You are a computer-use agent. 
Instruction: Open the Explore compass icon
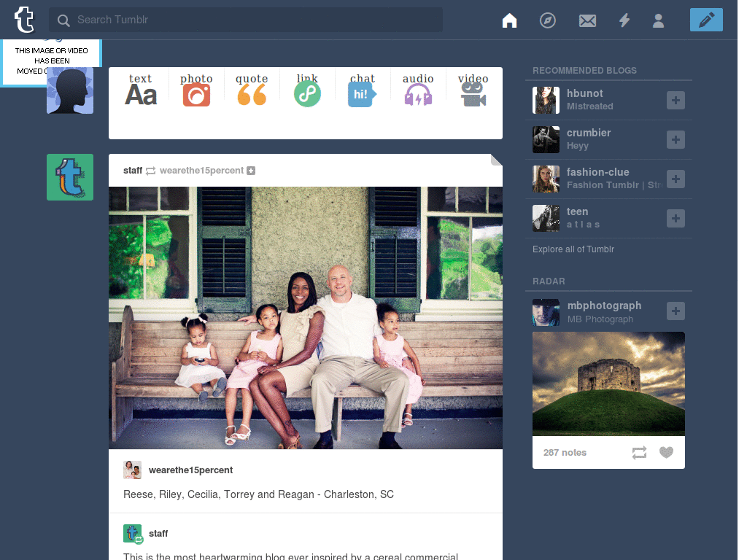547,20
